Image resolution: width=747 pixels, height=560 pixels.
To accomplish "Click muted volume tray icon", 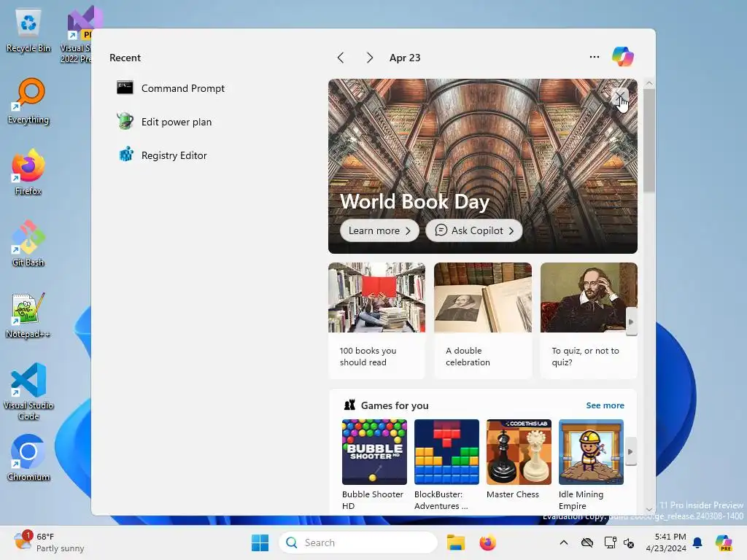I will coord(629,542).
